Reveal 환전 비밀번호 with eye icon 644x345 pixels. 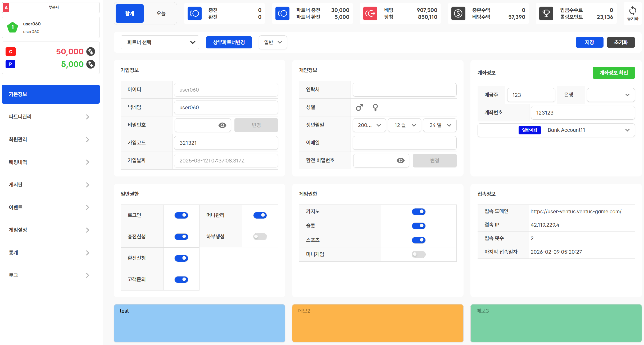point(401,161)
